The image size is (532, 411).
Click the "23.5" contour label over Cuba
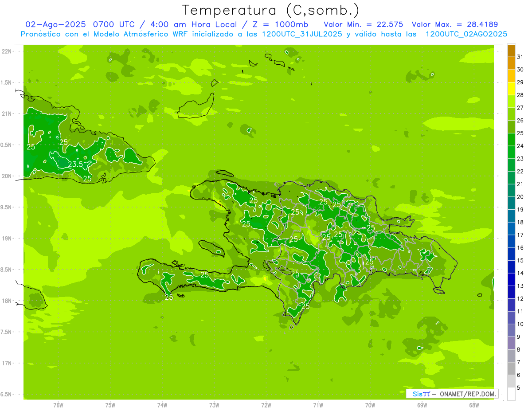75,164
